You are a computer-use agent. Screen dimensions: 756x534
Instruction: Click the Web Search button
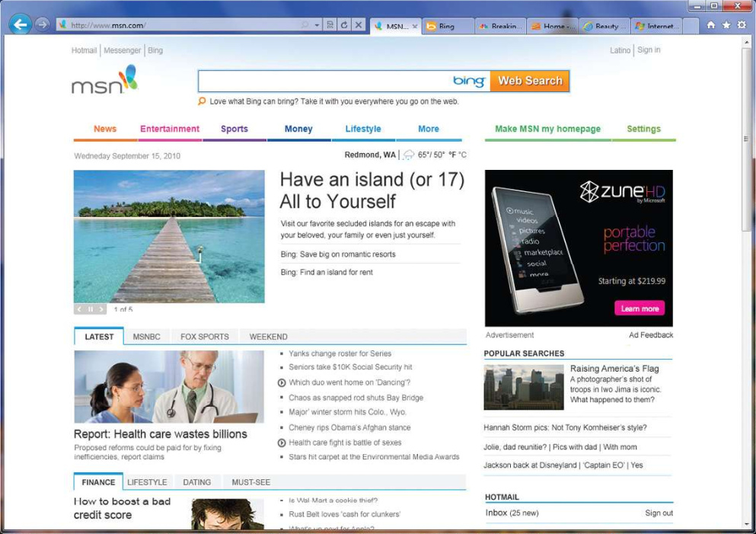point(530,81)
